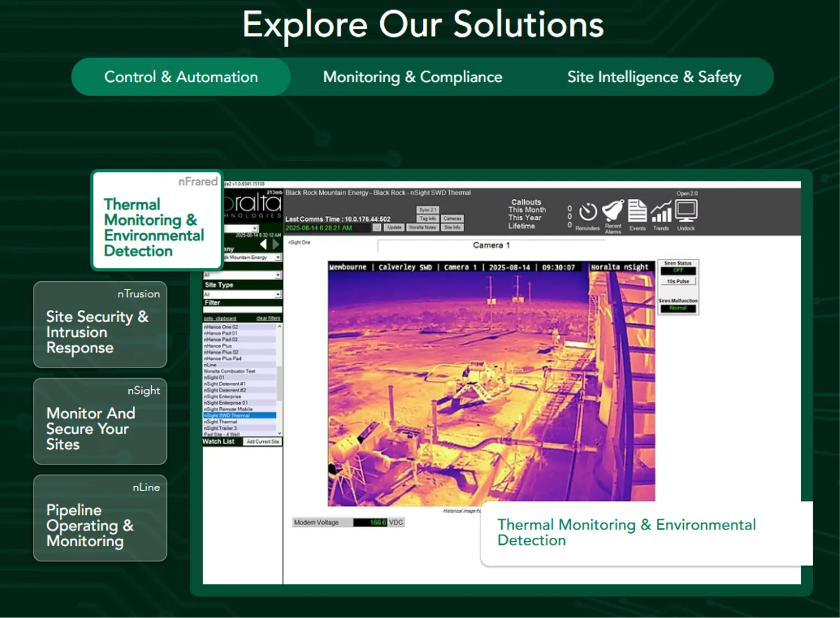Click the Siren Malfunction Normal indicator
The width and height of the screenshot is (840, 618).
pos(678,308)
